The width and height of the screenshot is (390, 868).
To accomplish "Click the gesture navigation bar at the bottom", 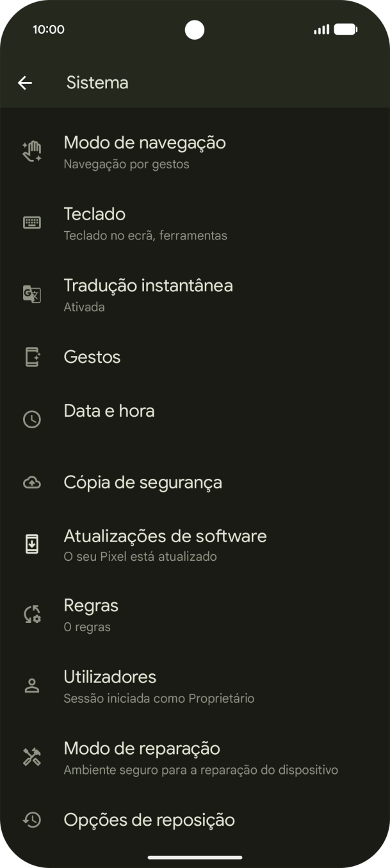I will coord(195,858).
